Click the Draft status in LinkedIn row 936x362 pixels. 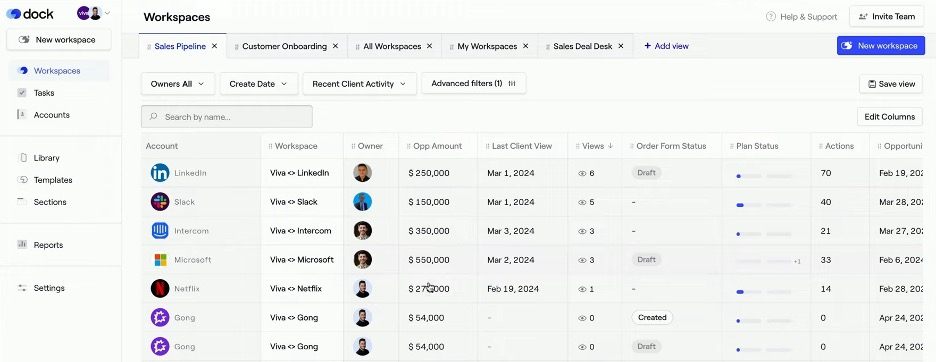click(646, 173)
